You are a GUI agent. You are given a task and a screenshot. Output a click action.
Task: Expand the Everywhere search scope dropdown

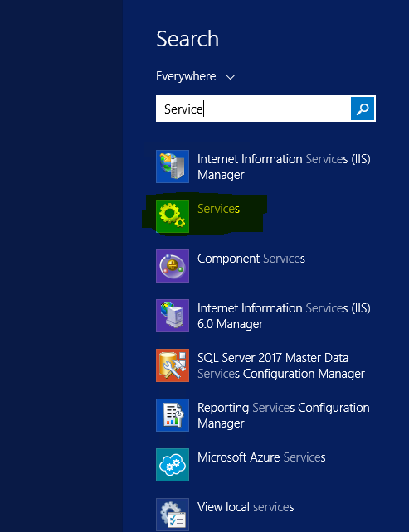(195, 76)
